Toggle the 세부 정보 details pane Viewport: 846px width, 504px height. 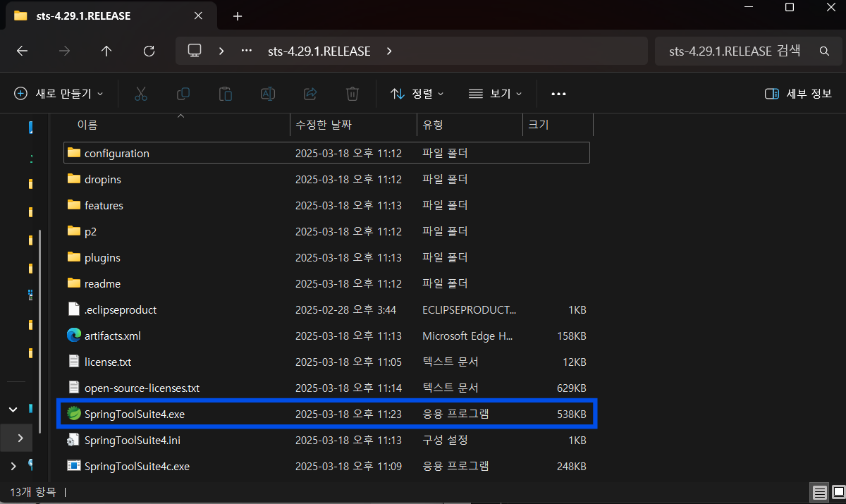pyautogui.click(x=798, y=93)
